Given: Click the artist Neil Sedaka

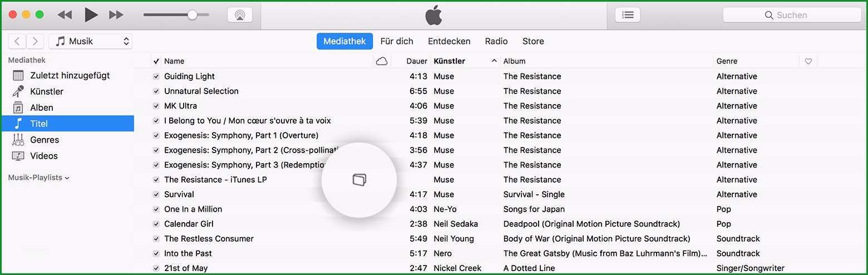Looking at the screenshot, I should 456,224.
